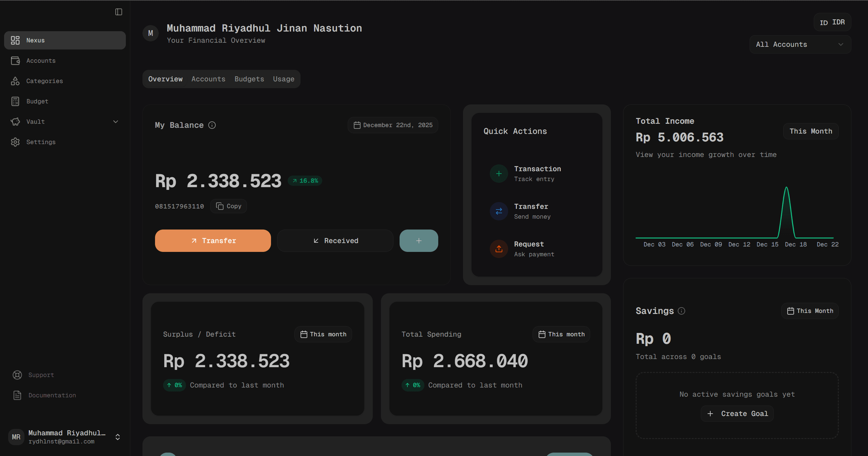Click the Savings info icon
Viewport: 868px width, 456px height.
[681, 311]
